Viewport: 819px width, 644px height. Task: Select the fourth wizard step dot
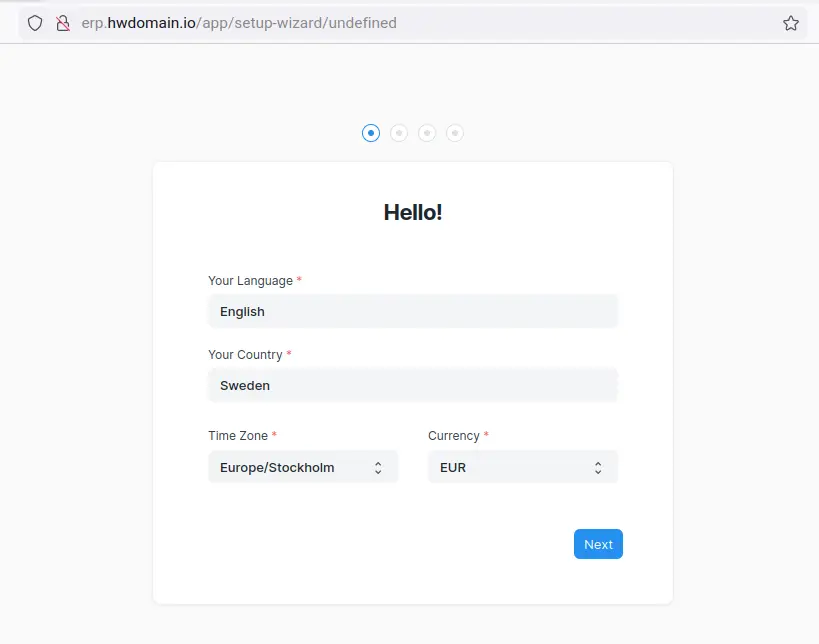[x=455, y=133]
